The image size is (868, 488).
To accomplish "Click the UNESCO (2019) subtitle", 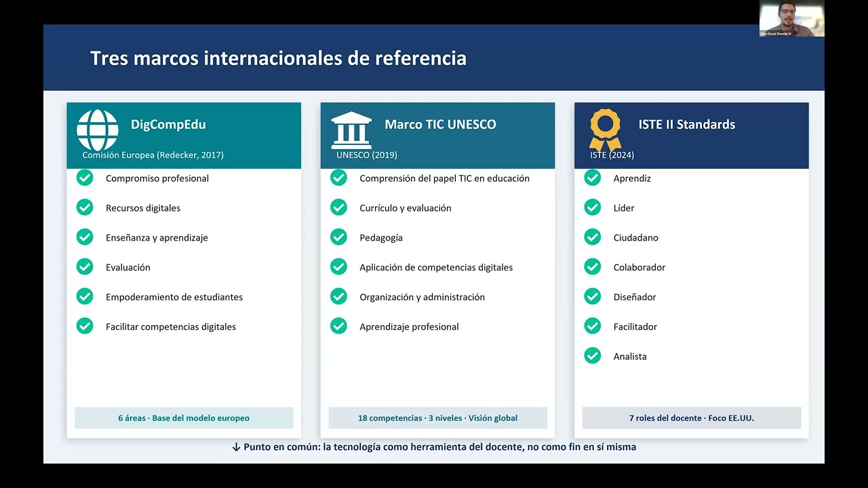I will [x=366, y=155].
